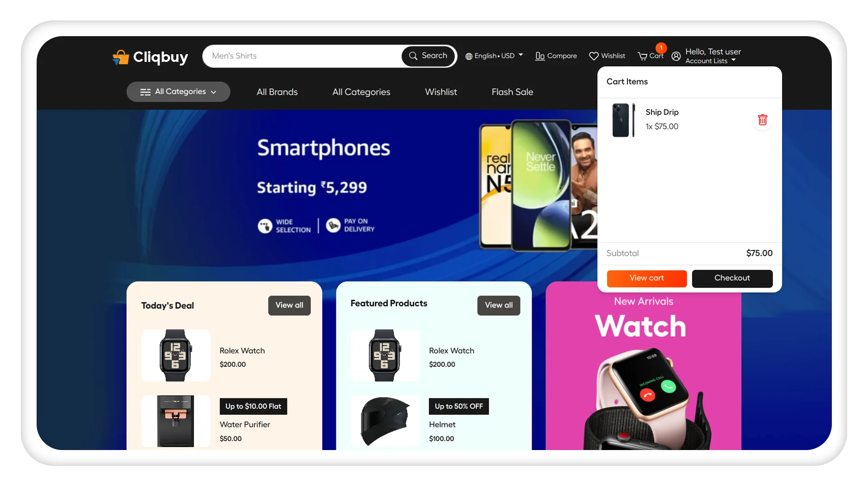The width and height of the screenshot is (868, 488).
Task: Click the Checkout button in cart
Action: 731,278
